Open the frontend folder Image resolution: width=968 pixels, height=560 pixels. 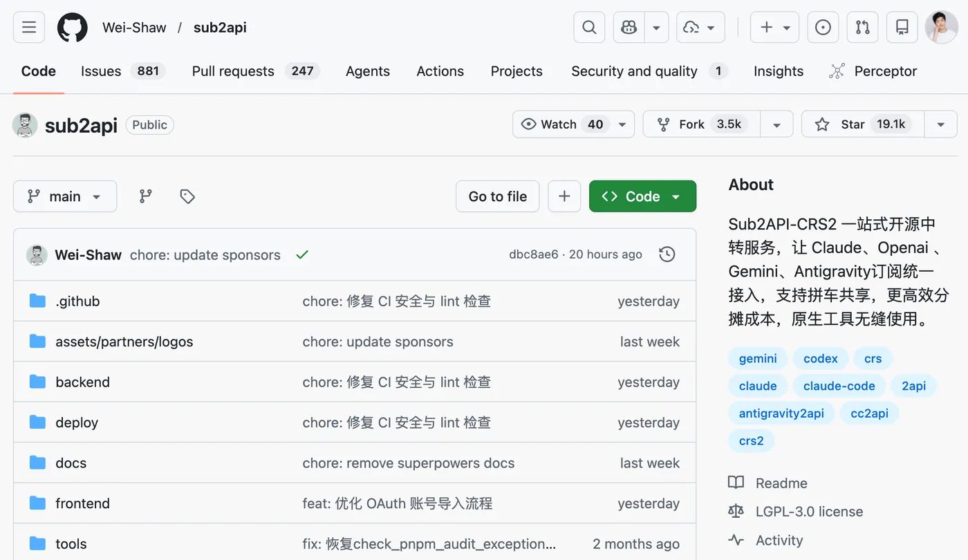click(x=82, y=503)
